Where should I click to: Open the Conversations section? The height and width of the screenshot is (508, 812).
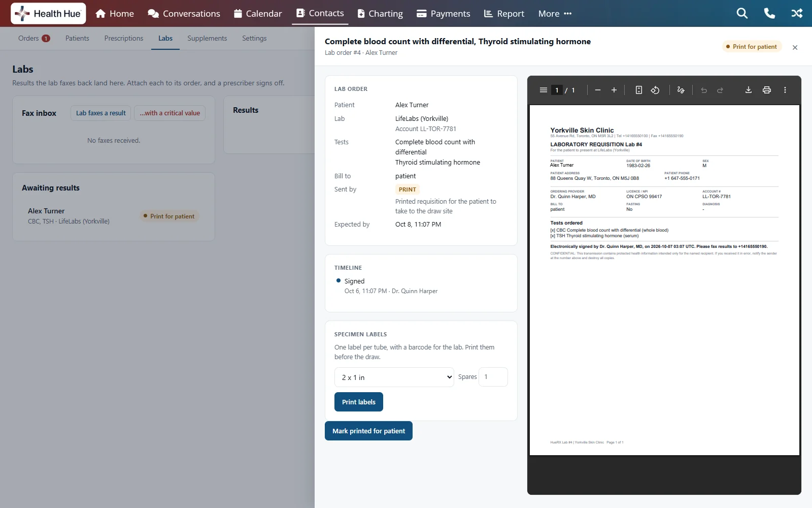[x=184, y=14]
